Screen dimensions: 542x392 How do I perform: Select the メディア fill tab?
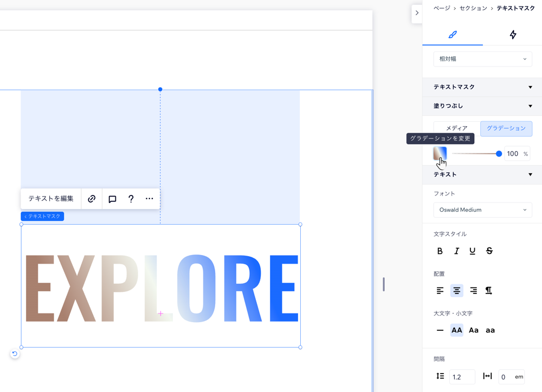(x=456, y=128)
